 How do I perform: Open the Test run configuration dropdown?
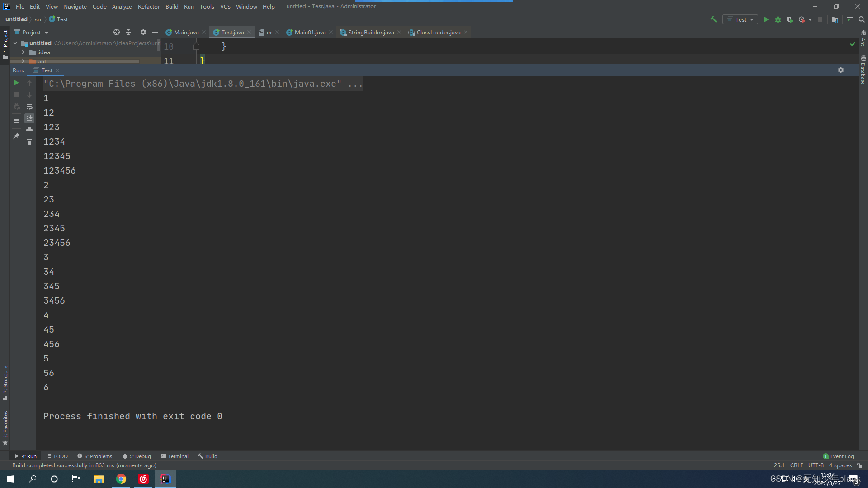(x=741, y=19)
